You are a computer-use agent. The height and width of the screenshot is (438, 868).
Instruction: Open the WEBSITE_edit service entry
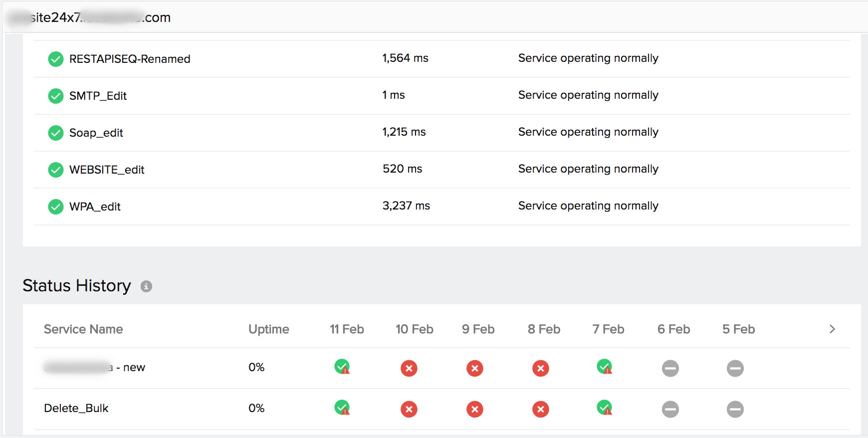[x=107, y=170]
